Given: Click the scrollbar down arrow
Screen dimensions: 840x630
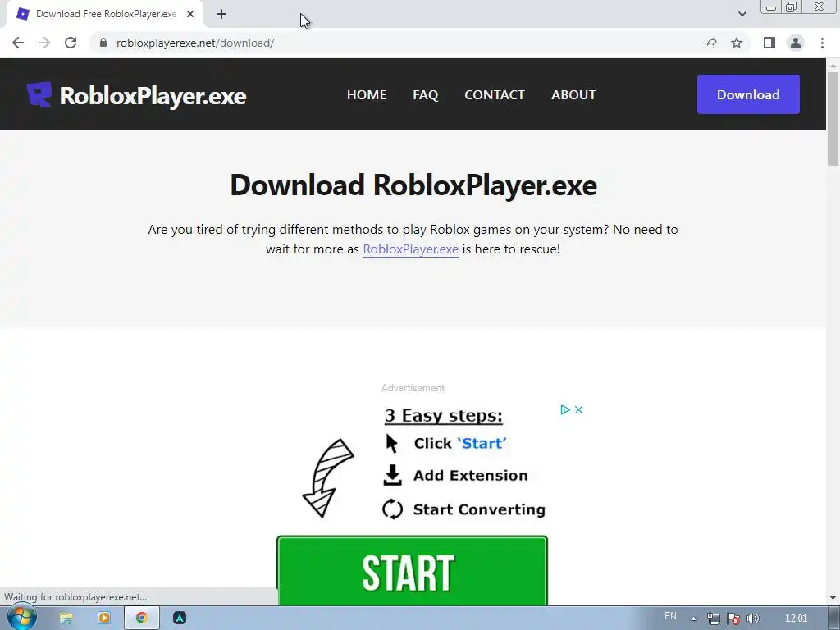Looking at the screenshot, I should 833,598.
